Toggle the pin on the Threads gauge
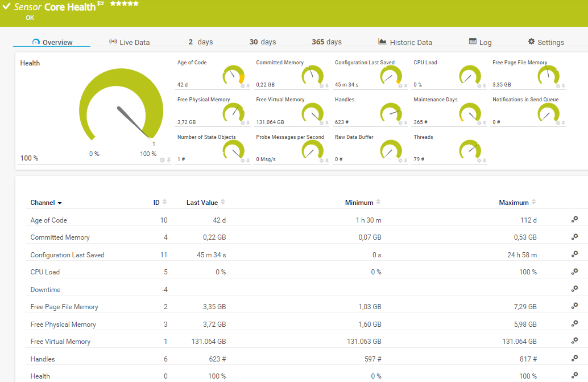The height and width of the screenshot is (382, 588). coord(485,161)
